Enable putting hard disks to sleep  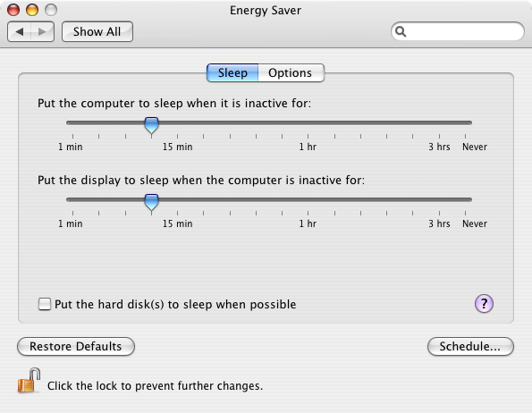(45, 304)
